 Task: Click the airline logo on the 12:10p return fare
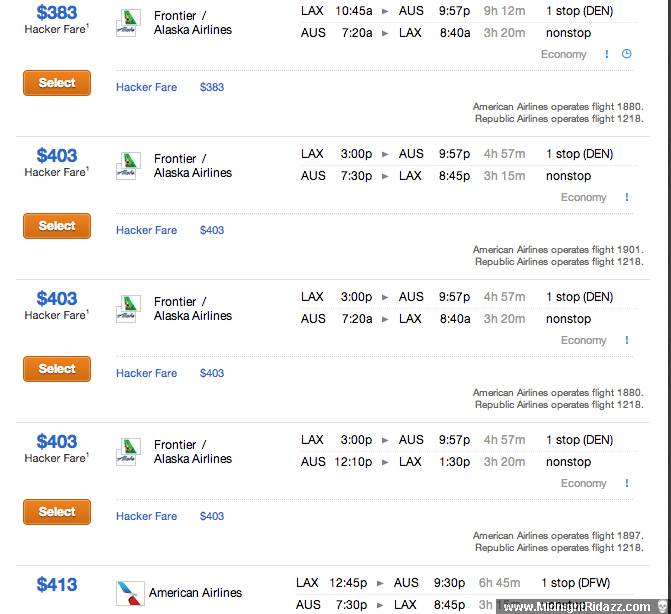(x=129, y=451)
